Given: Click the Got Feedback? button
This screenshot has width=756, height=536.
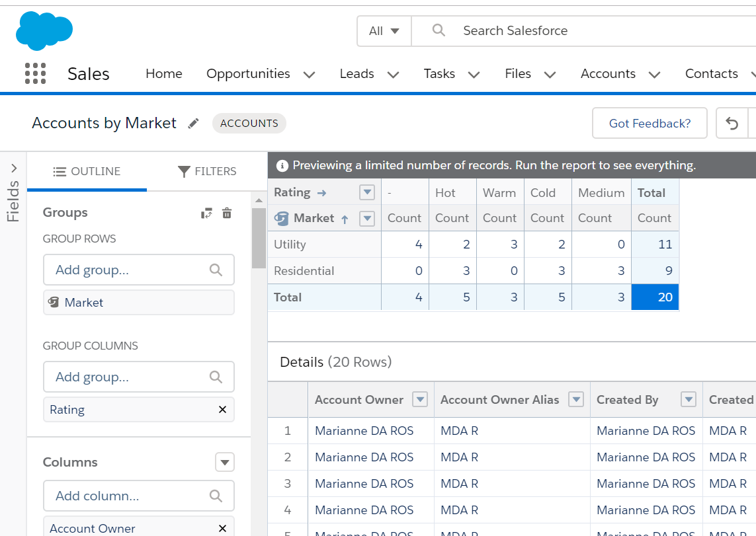Looking at the screenshot, I should pyautogui.click(x=650, y=124).
